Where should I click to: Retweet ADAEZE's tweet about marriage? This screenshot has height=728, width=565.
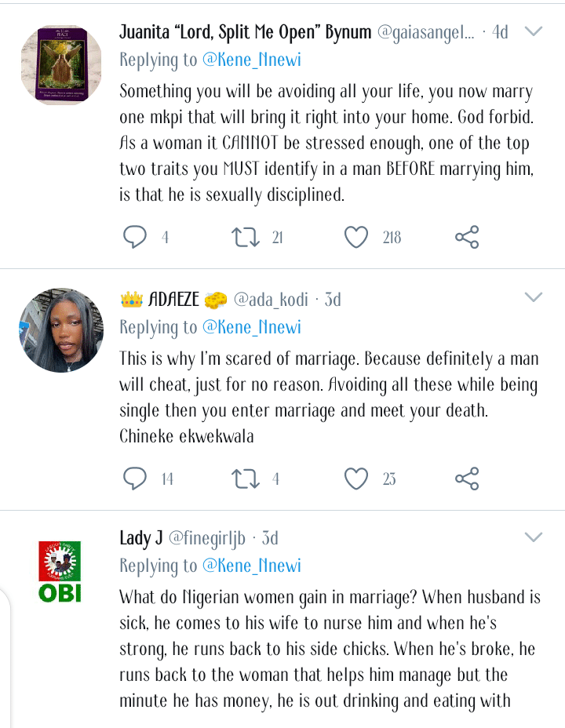[246, 478]
